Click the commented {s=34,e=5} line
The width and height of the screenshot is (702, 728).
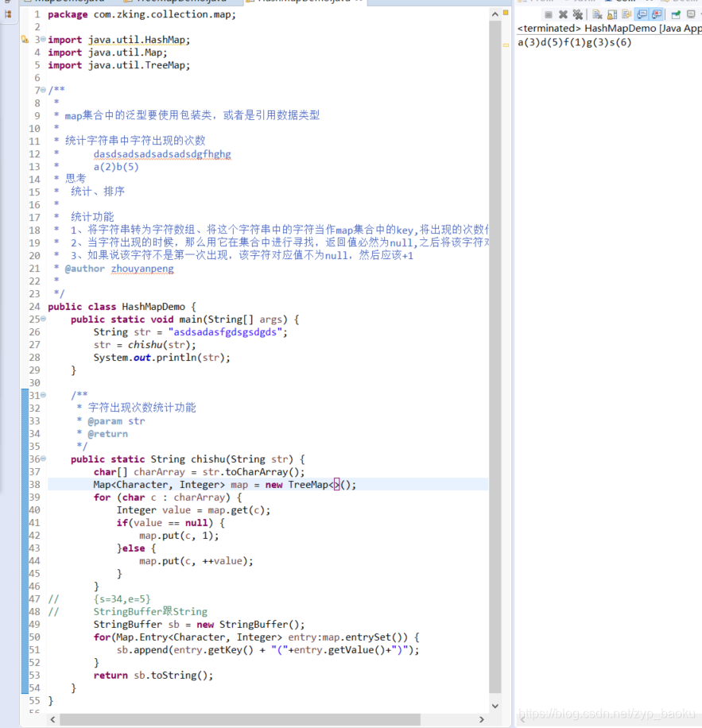point(122,599)
